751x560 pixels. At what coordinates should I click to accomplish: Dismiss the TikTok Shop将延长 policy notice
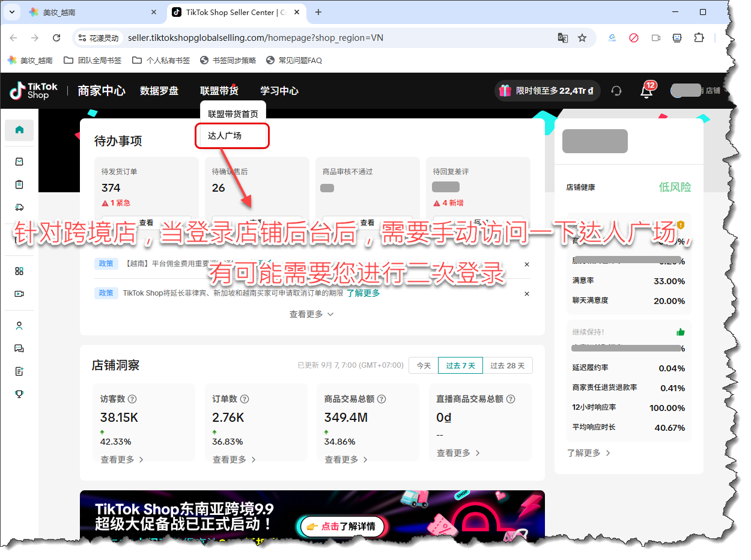527,294
